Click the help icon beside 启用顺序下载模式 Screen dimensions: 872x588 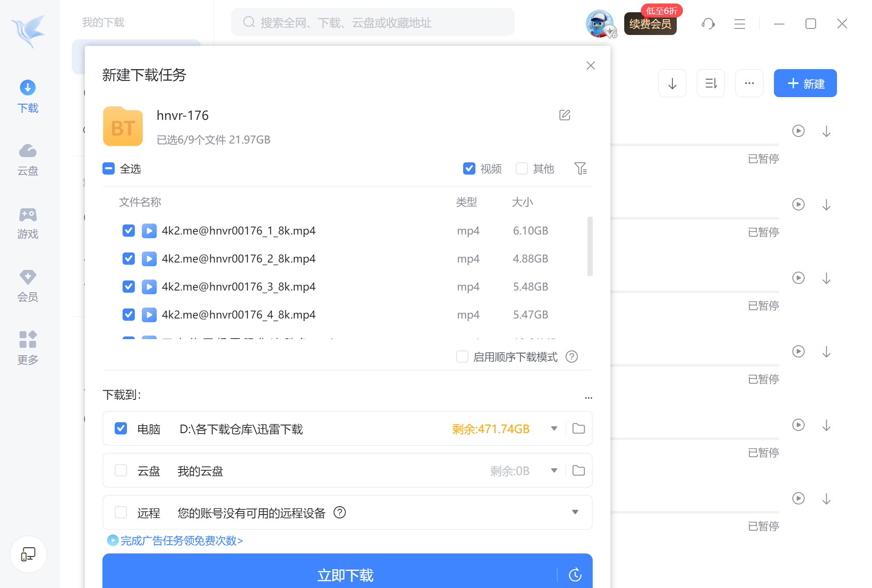(572, 357)
